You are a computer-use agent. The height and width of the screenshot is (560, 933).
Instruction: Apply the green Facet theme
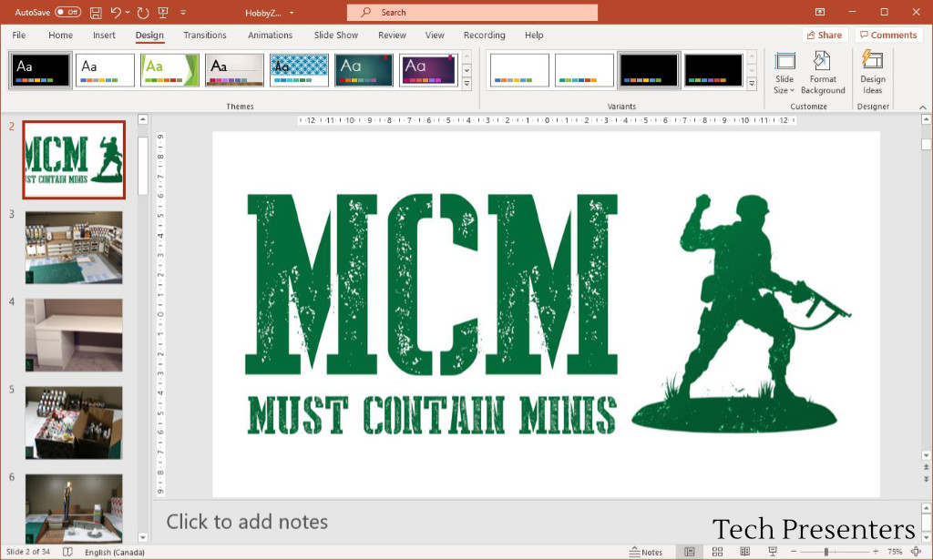coord(170,70)
